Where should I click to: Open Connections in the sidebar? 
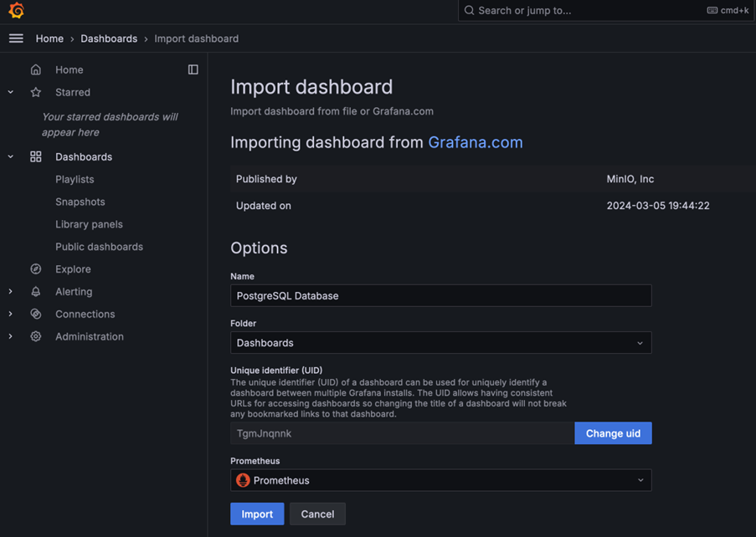pos(85,314)
